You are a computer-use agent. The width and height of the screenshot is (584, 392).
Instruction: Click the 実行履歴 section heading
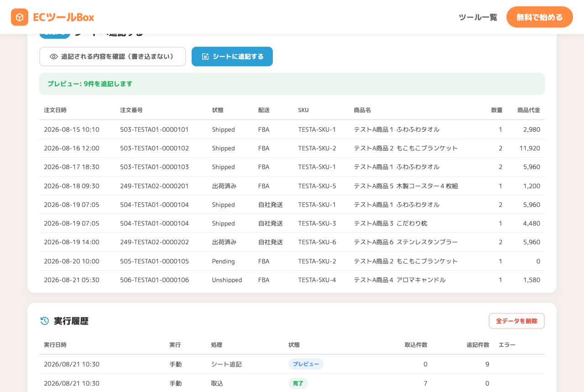(71, 321)
